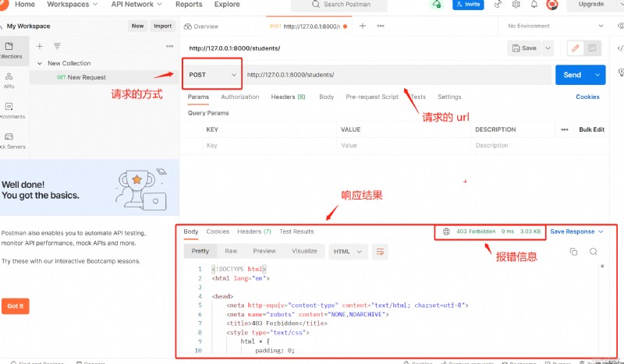624x364 pixels.
Task: Open the No Environment selector
Action: 555,26
